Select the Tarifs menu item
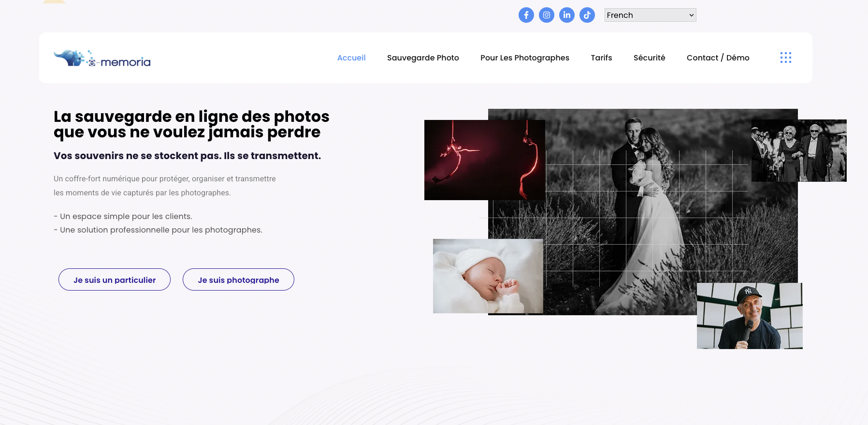 pyautogui.click(x=601, y=58)
